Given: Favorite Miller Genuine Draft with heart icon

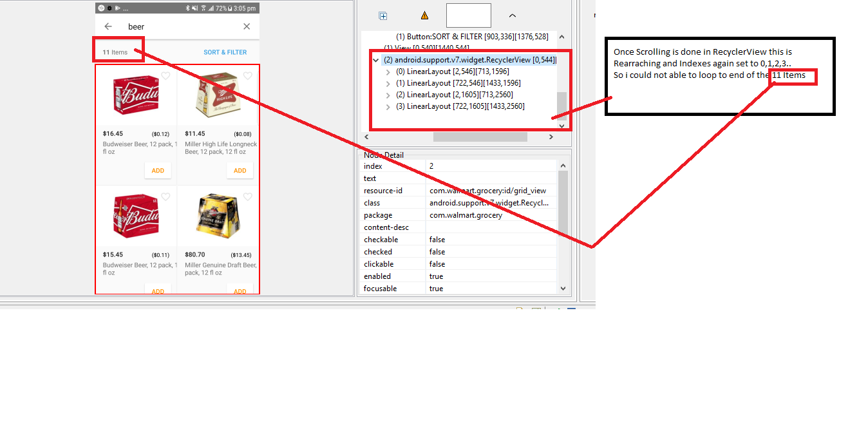Looking at the screenshot, I should pos(247,197).
